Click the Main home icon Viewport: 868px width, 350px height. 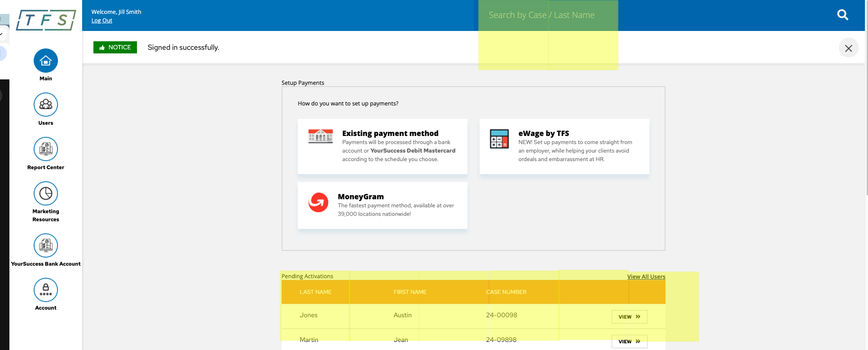pos(46,61)
